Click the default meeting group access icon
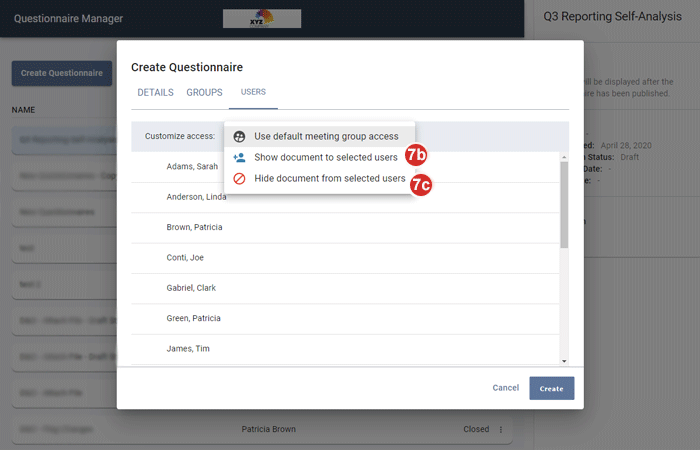Screen dimensions: 700x450 point(239,136)
